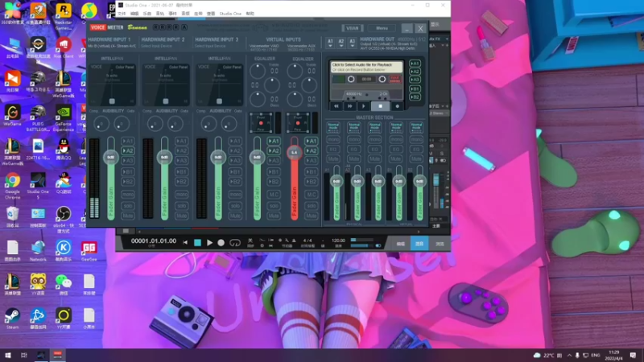The height and width of the screenshot is (362, 644).
Task: Open EQ on master bus A2
Action: coord(353,149)
